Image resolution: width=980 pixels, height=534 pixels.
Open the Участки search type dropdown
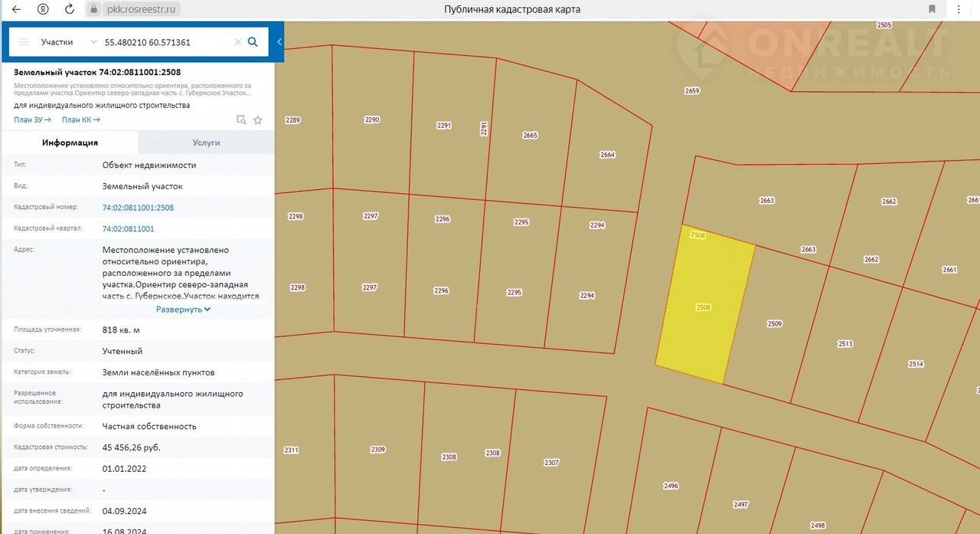pos(69,42)
